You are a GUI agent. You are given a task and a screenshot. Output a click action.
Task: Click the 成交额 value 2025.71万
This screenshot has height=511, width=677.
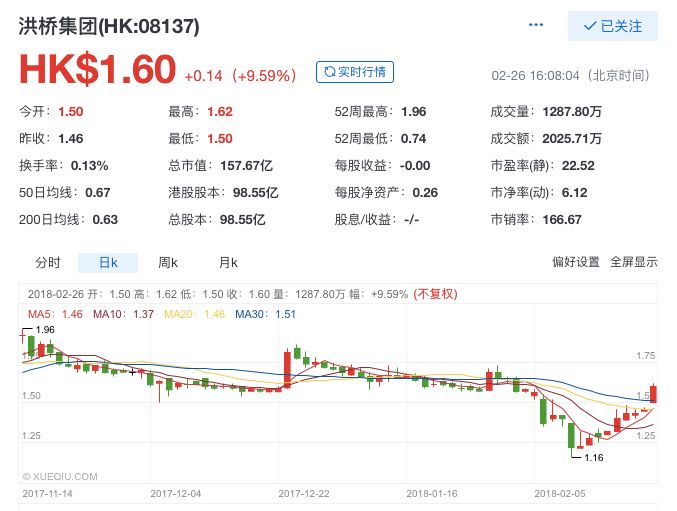click(x=572, y=139)
